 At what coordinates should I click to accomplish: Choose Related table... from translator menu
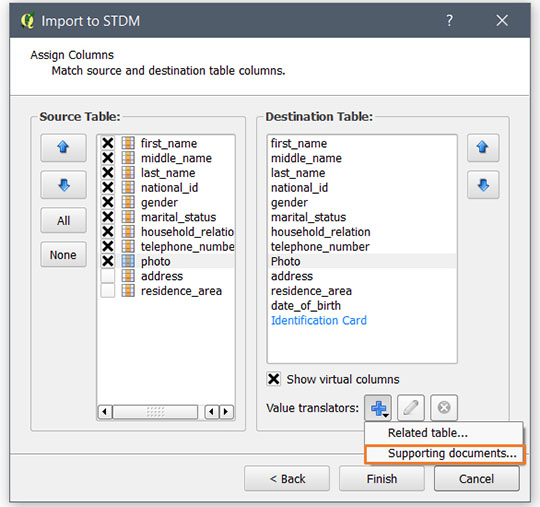click(444, 433)
